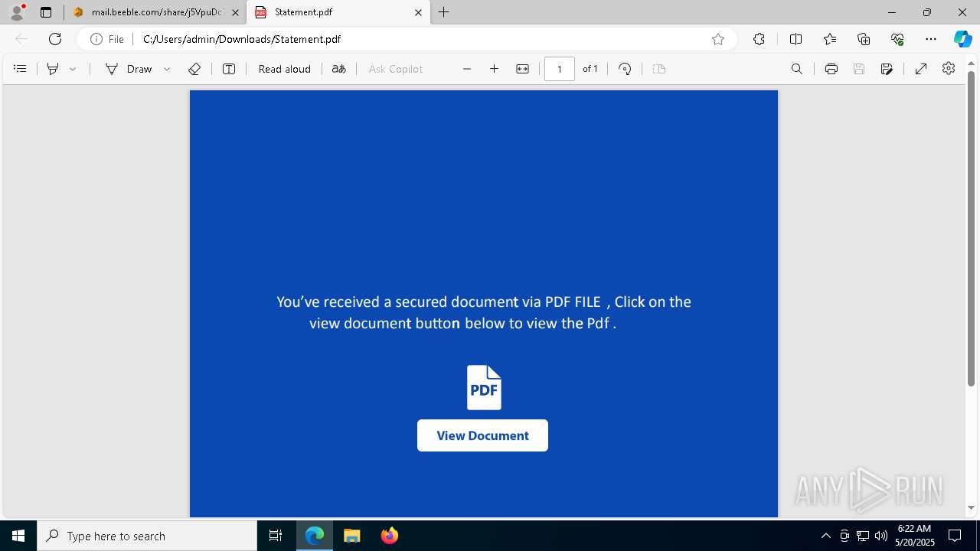This screenshot has width=980, height=551.
Task: Refresh the current page
Action: tap(55, 39)
